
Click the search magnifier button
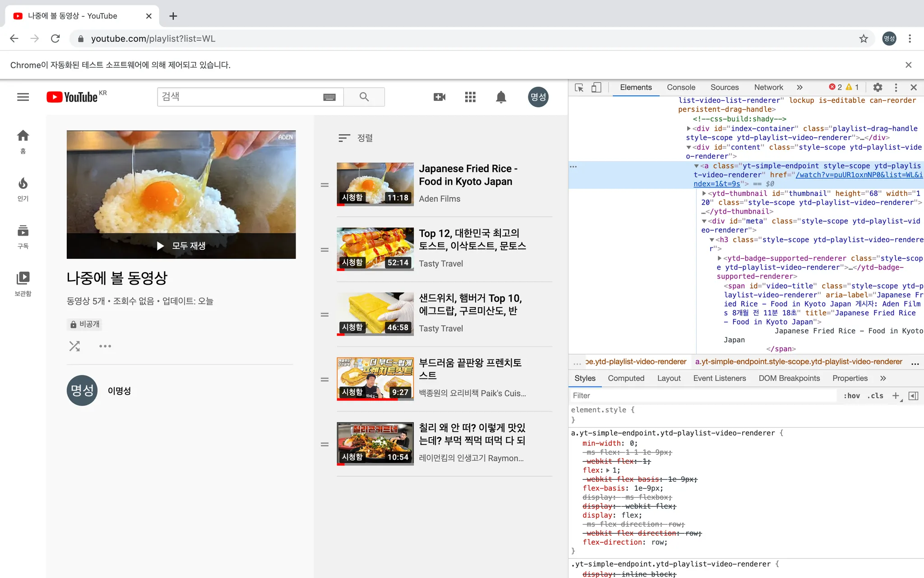coord(364,97)
